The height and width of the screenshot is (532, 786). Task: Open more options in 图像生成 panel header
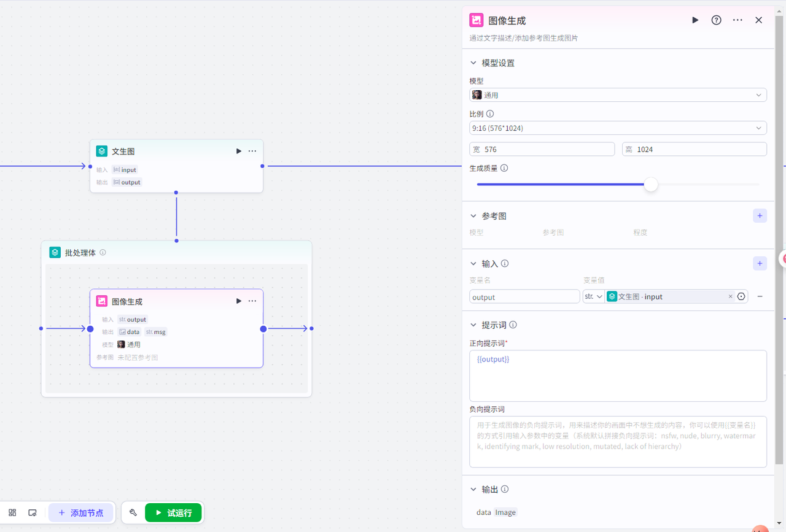point(737,20)
